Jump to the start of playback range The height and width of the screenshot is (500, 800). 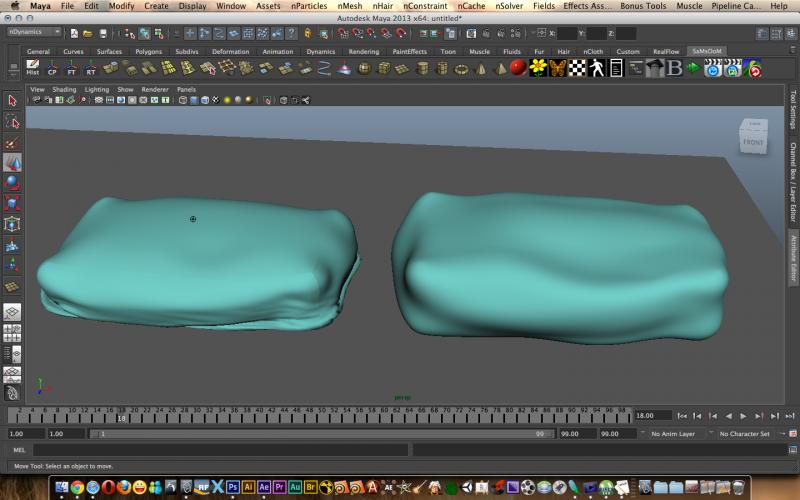(x=682, y=415)
